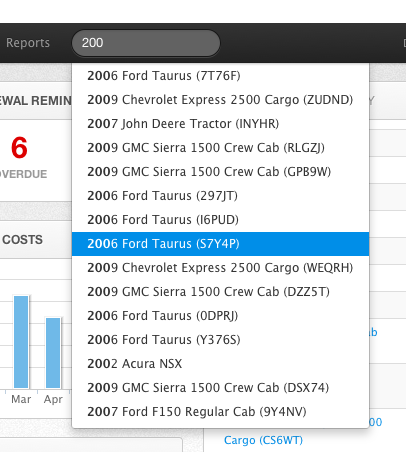Click the Mar bar in costs chart
This screenshot has height=452, width=406.
tap(21, 342)
